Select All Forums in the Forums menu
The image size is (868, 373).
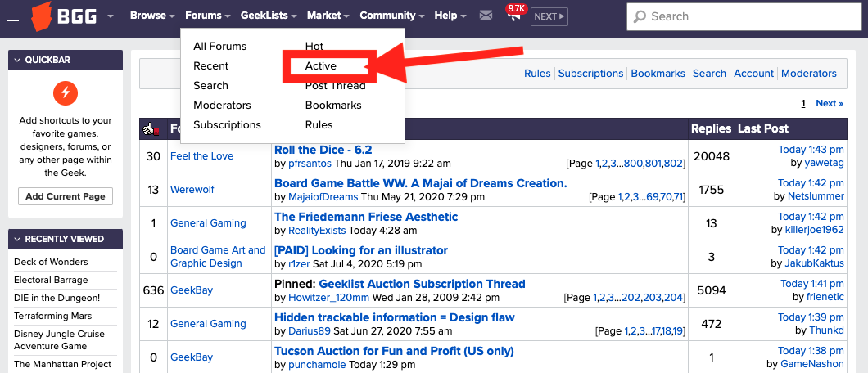219,47
